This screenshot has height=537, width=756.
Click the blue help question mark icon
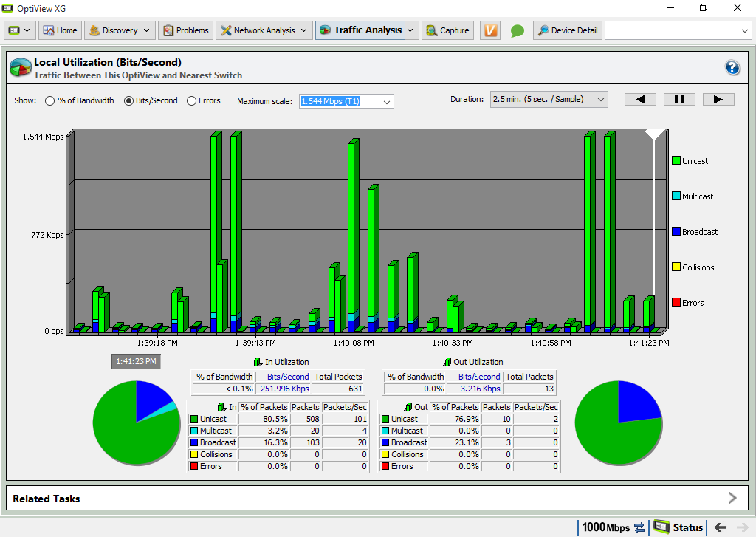click(732, 68)
